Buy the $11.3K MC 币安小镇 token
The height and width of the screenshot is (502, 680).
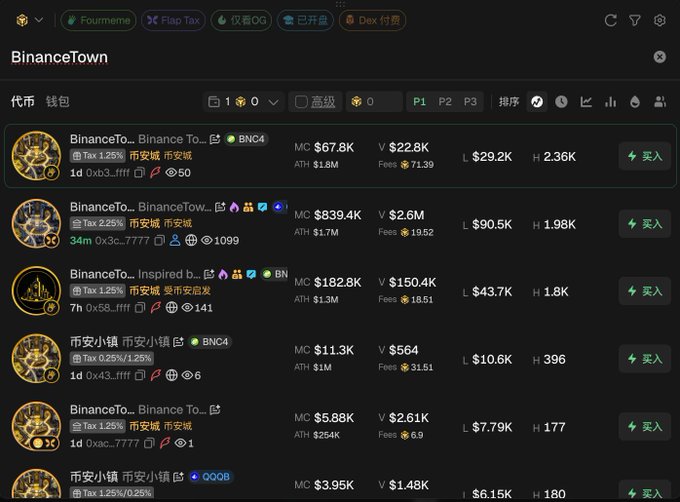point(645,359)
